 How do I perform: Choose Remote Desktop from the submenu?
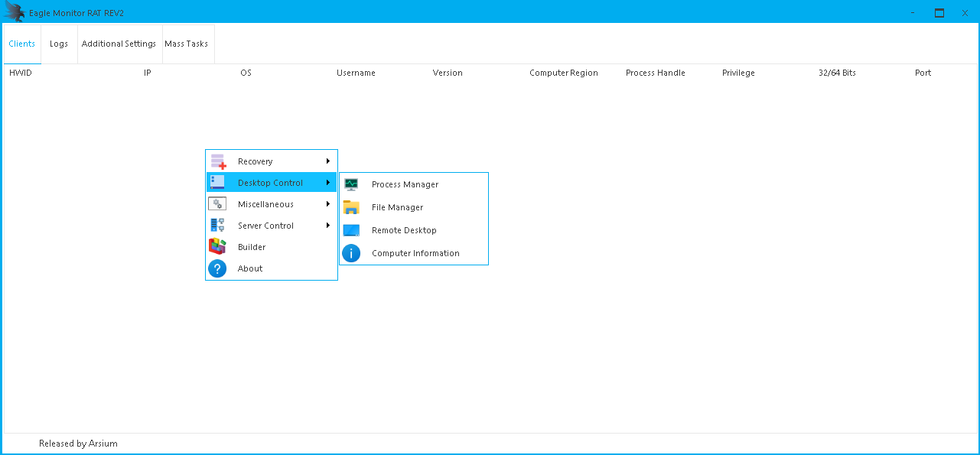pos(404,230)
